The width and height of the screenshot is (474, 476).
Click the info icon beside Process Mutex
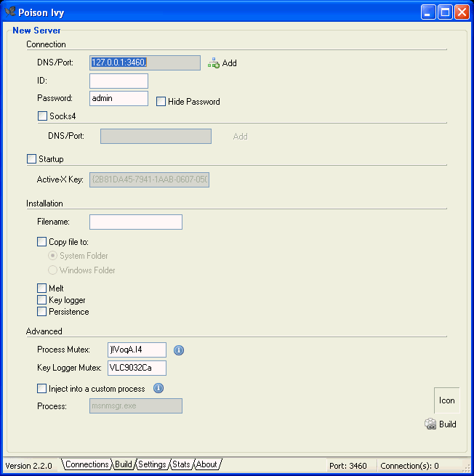click(x=179, y=350)
